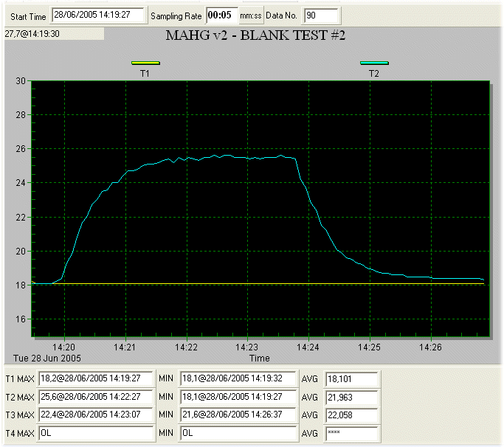
Task: Click the T4 MIN field showing OL
Action: click(x=238, y=433)
